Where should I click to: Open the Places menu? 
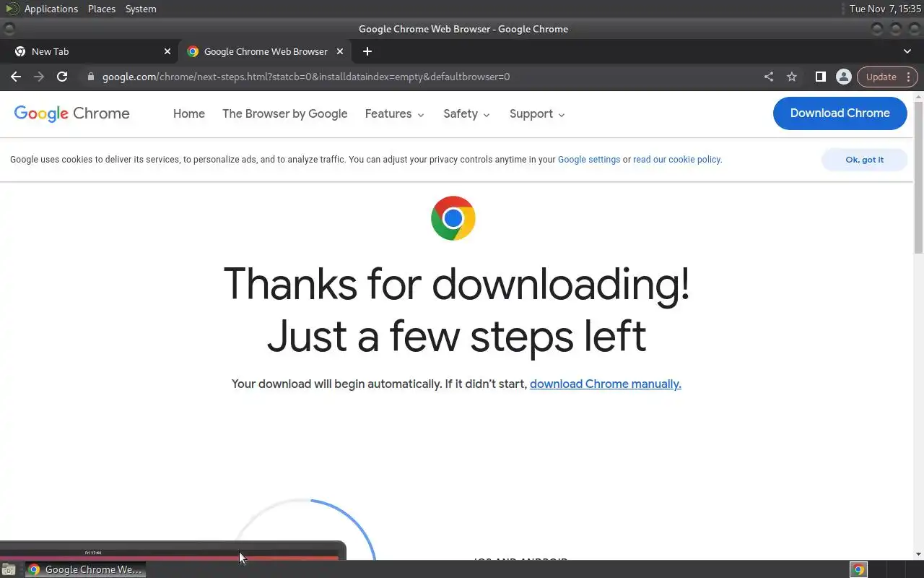(x=102, y=9)
